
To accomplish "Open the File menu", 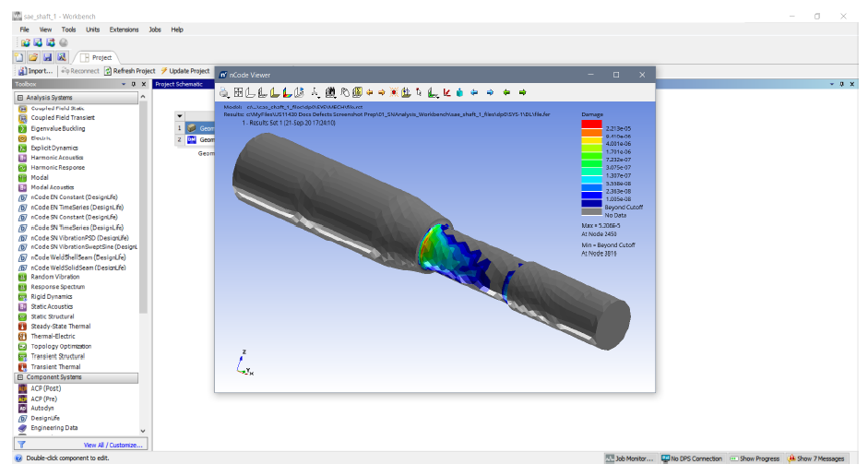I will (24, 30).
